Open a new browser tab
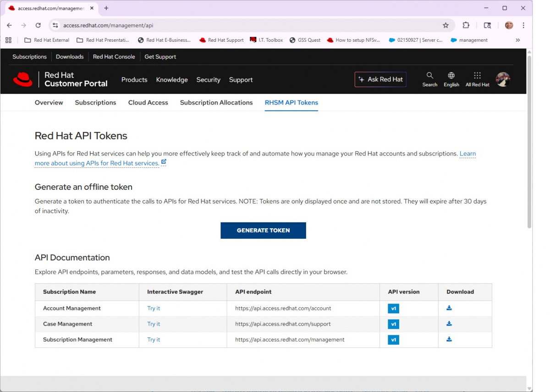 click(x=106, y=8)
